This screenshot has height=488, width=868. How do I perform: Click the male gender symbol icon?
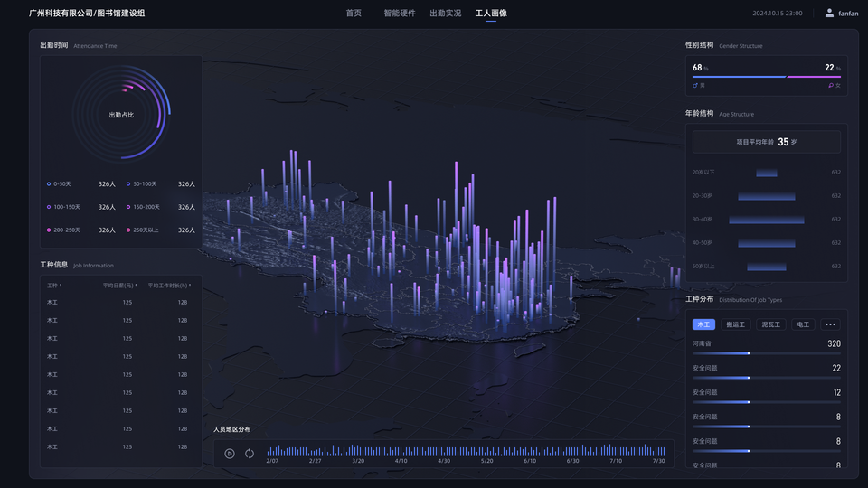695,86
